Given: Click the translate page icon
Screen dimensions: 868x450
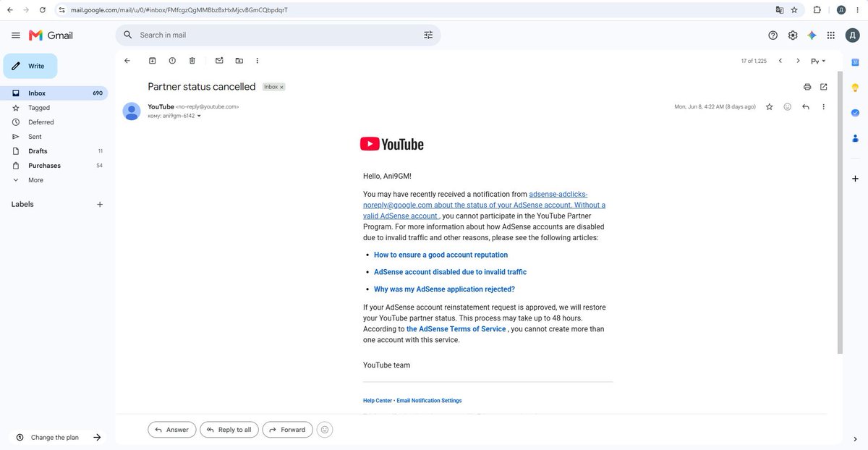Looking at the screenshot, I should [x=779, y=10].
